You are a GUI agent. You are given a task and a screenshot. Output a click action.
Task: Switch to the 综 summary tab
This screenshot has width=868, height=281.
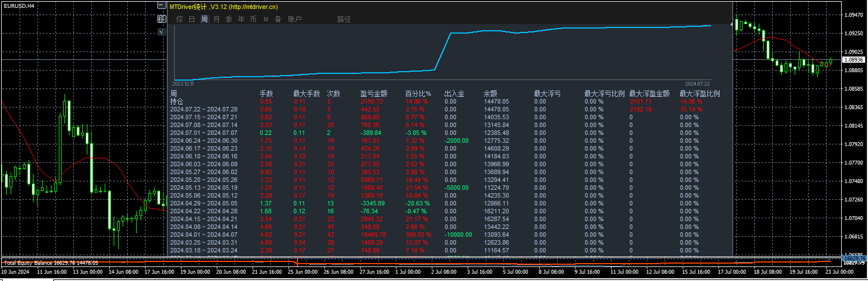tap(180, 19)
